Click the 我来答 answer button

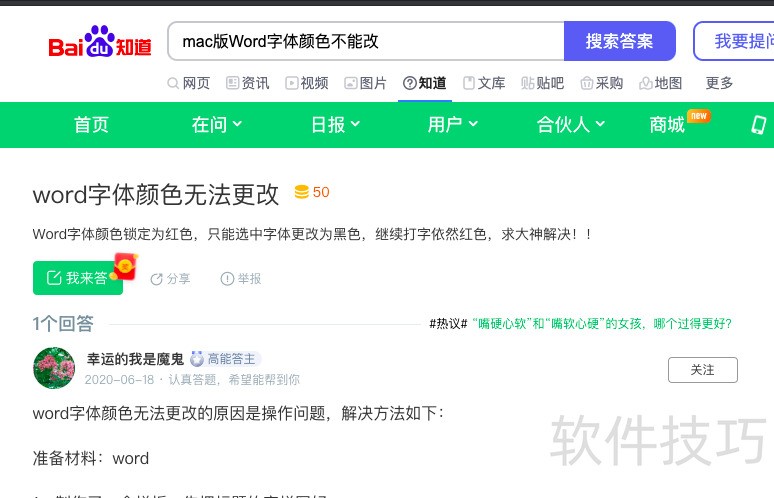tap(77, 278)
